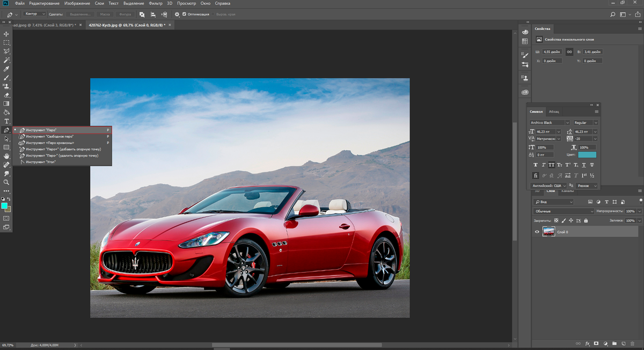644x350 pixels.
Task: Select the Rectangle shape tool
Action: [6, 147]
